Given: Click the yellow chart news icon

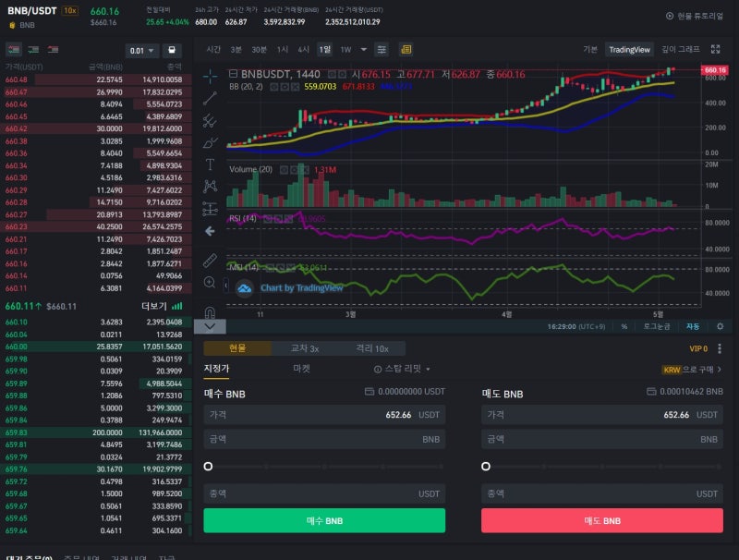Looking at the screenshot, I should coord(406,50).
